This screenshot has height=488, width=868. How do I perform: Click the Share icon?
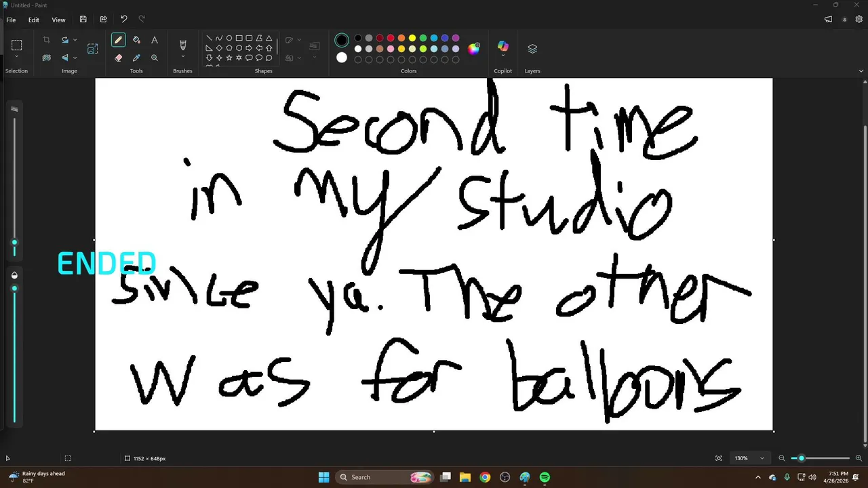(103, 20)
